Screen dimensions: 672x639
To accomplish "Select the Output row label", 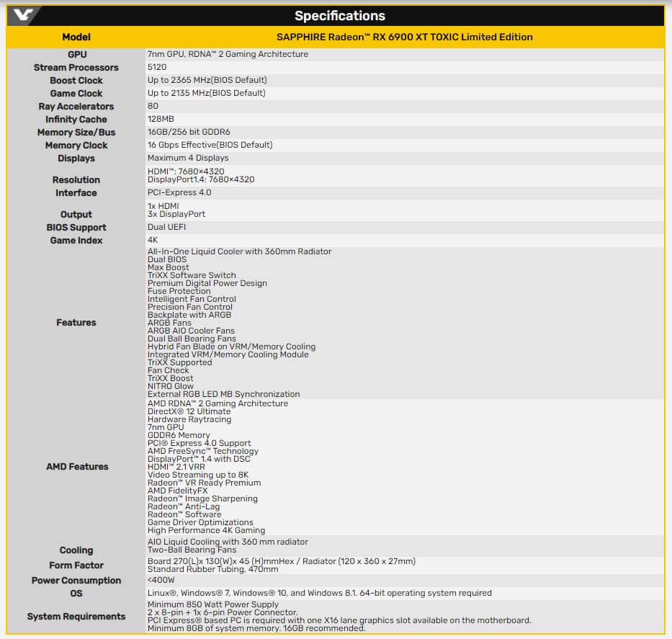I will (x=76, y=214).
